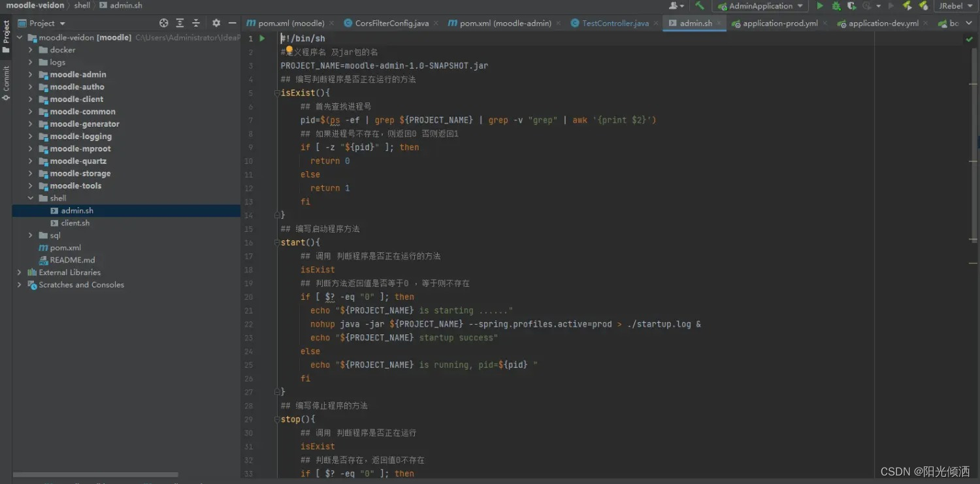Click the green inspection checkmark in editor corner
Screen dimensions: 980x484
click(969, 39)
